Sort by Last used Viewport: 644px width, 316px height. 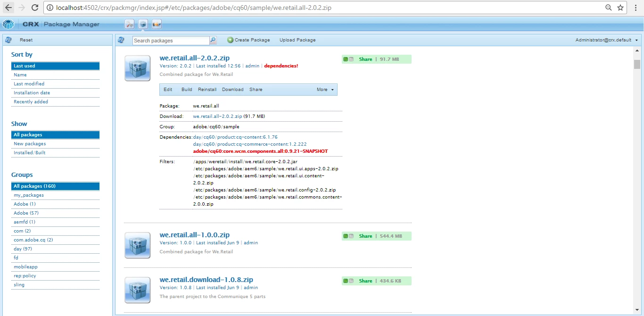tap(55, 66)
